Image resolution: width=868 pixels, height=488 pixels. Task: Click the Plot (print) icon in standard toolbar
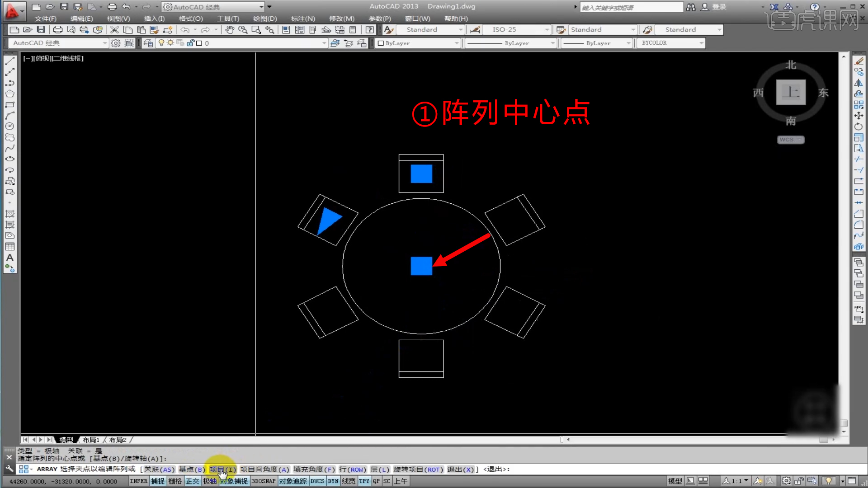click(58, 30)
